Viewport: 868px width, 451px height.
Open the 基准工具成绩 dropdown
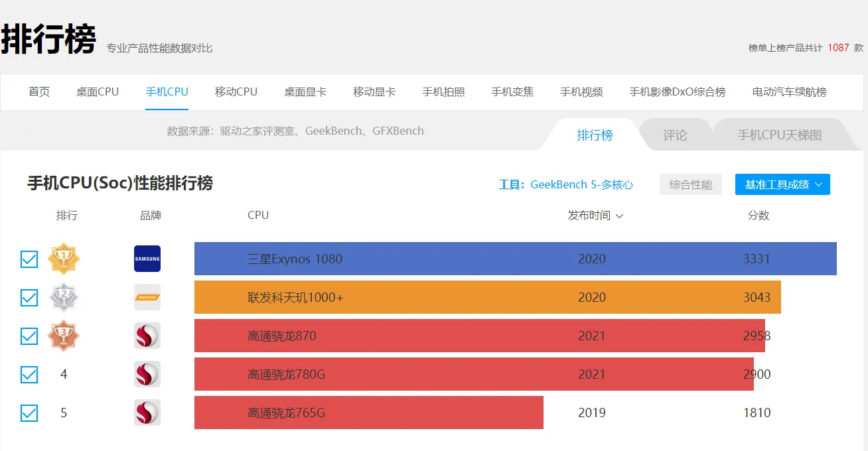pos(782,184)
